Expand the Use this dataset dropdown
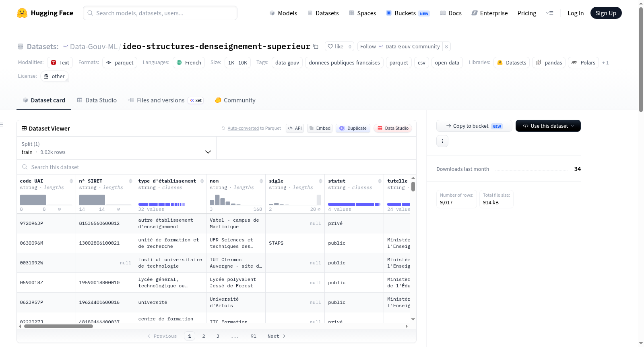 point(548,126)
